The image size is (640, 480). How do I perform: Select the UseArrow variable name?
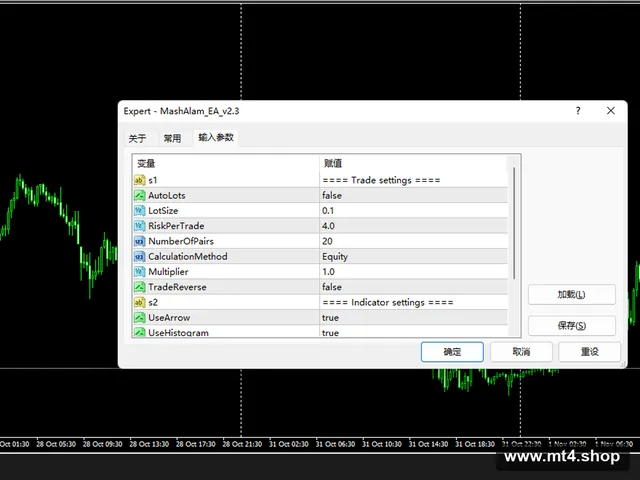[x=169, y=318]
